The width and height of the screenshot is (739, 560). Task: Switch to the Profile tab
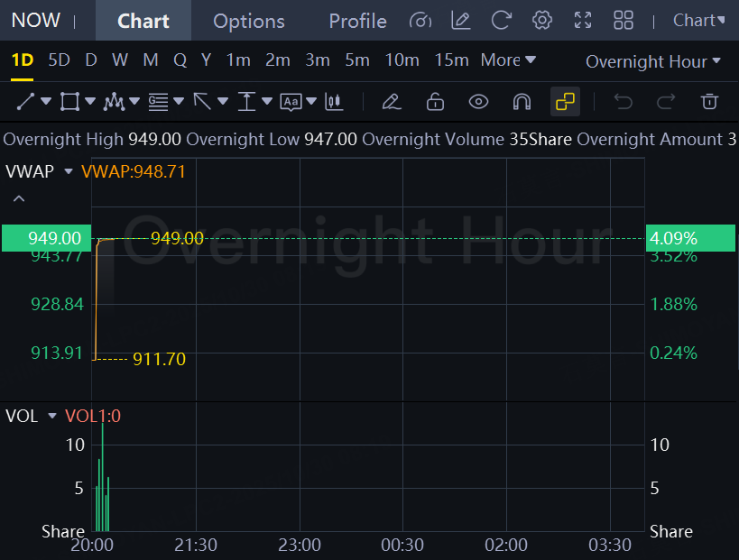point(357,21)
